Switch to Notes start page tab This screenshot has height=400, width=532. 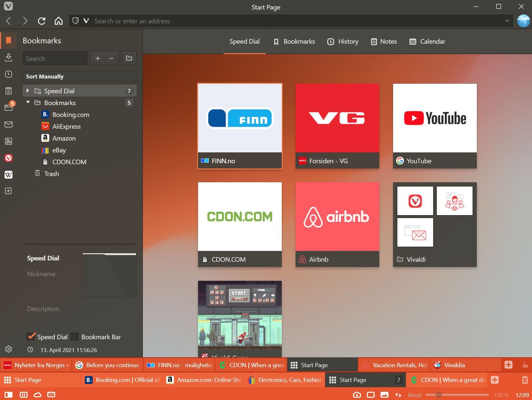pos(384,41)
